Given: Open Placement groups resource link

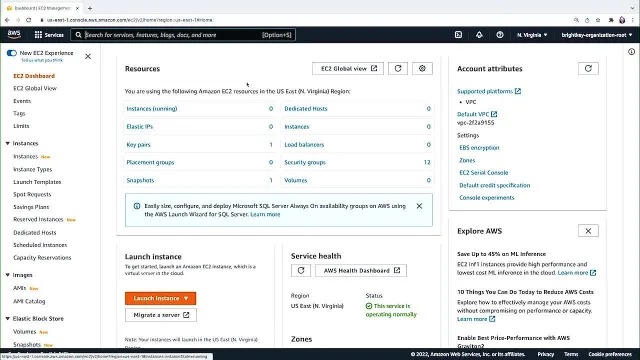Looking at the screenshot, I should [150, 162].
